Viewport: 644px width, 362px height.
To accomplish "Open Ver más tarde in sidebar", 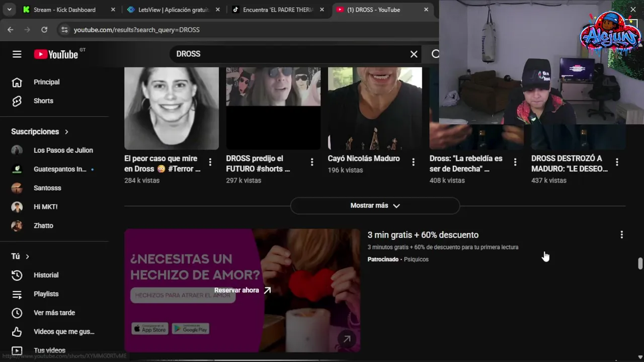I will pyautogui.click(x=54, y=313).
